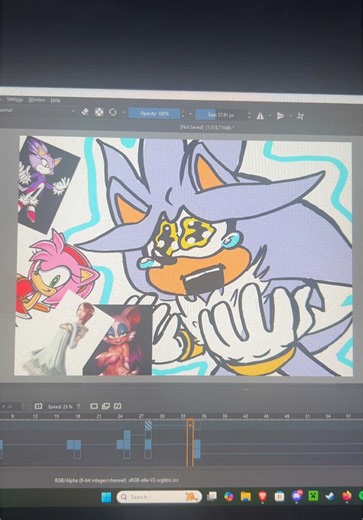This screenshot has width=363, height=520.
Task: Toggle the eraser mode icon
Action: 85,112
